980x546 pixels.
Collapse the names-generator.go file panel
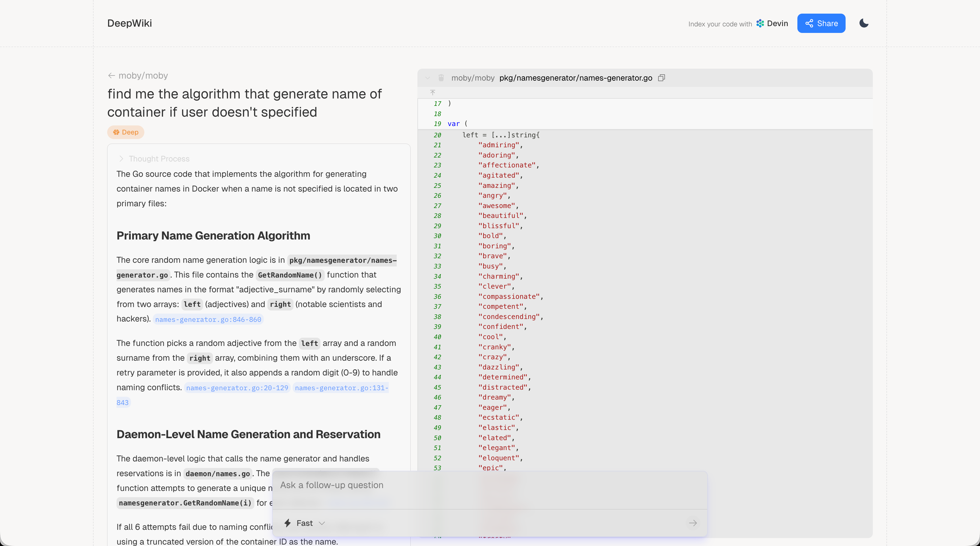point(428,78)
